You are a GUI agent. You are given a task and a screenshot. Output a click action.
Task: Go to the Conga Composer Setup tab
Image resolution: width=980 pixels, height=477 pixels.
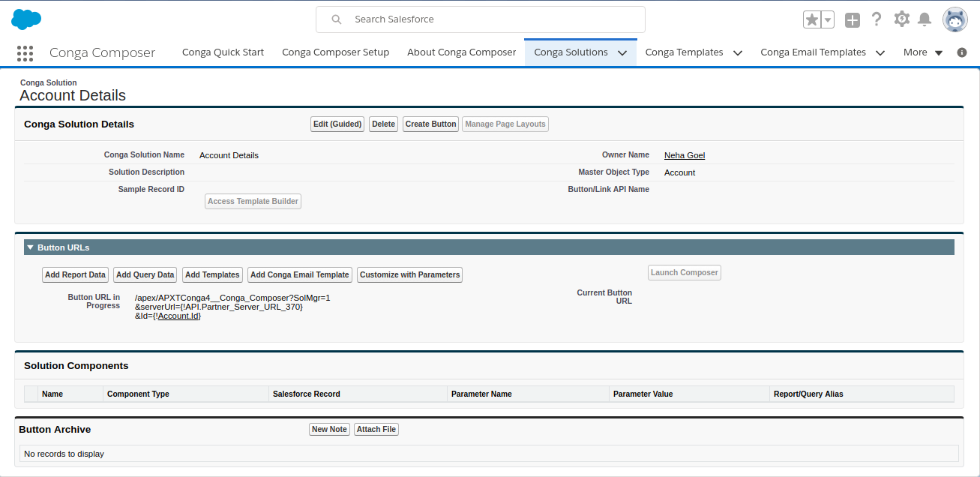coord(335,52)
